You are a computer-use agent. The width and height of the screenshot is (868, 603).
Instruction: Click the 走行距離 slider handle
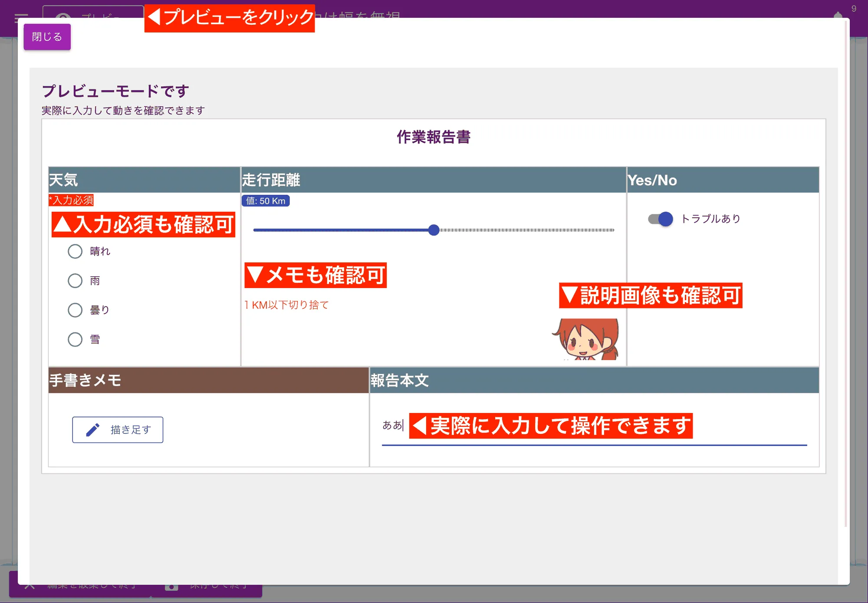pos(434,230)
